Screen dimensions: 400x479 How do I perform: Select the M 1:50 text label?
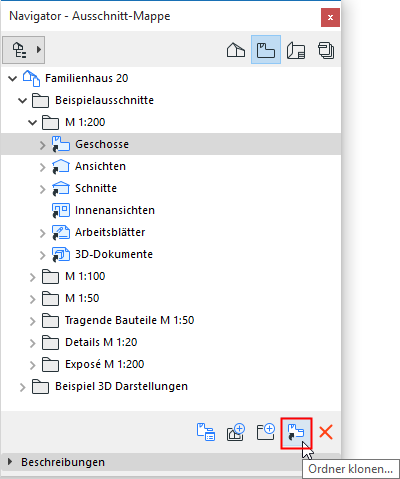82,298
